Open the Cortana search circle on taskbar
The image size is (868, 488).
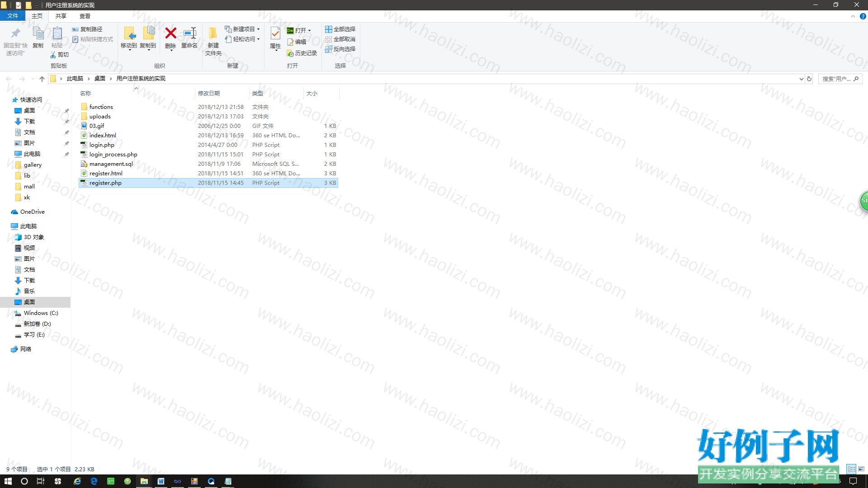tap(24, 481)
